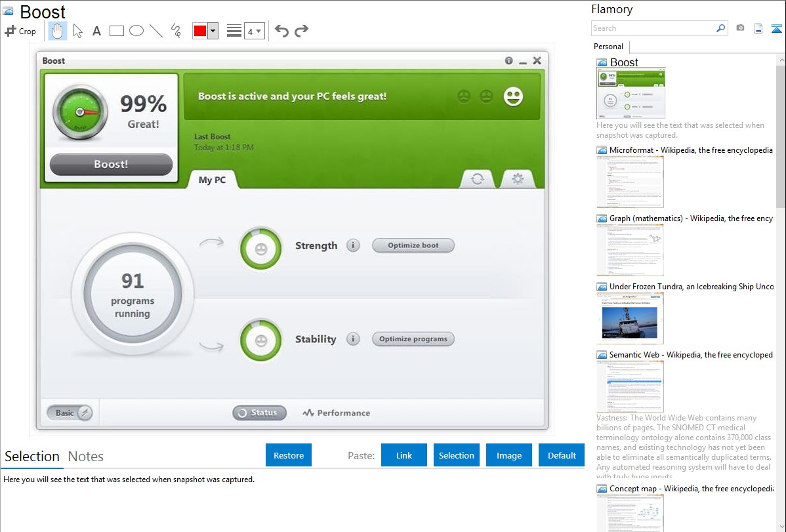Show the Status view in Boost
The height and width of the screenshot is (532, 786).
(259, 413)
